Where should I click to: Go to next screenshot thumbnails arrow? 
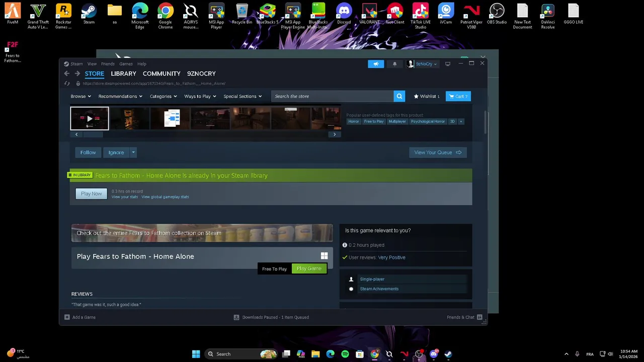(335, 134)
